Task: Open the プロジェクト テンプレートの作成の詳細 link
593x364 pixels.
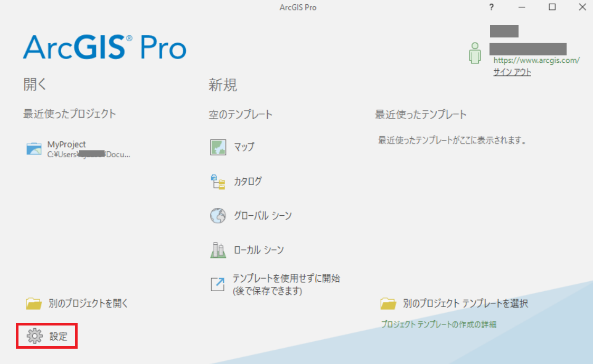Action: (x=438, y=324)
